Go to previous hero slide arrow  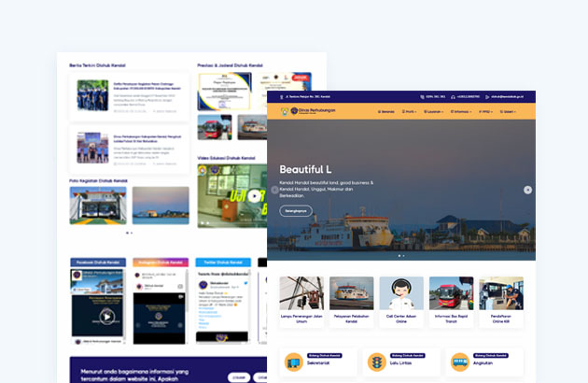274,190
